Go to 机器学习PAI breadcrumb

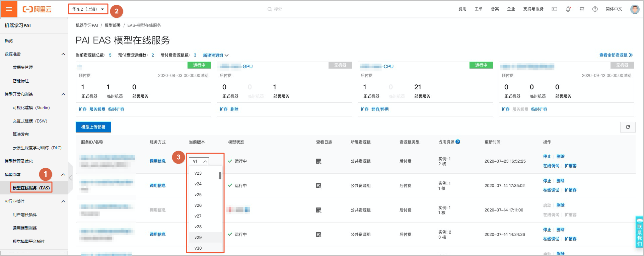(x=87, y=25)
